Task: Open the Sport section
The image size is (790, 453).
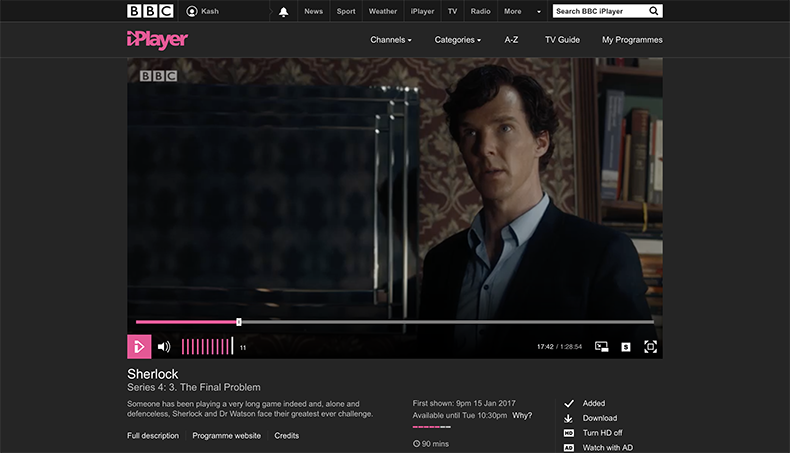Action: pos(346,11)
